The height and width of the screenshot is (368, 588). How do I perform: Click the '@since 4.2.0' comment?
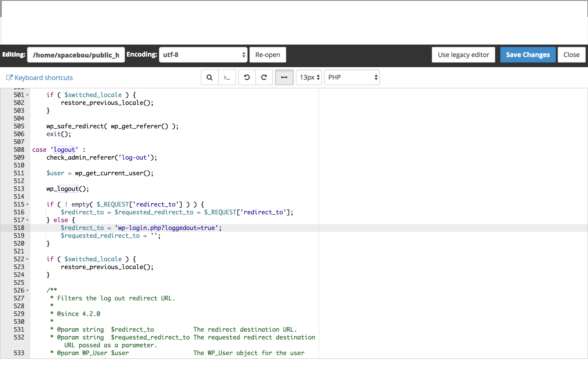tap(79, 314)
